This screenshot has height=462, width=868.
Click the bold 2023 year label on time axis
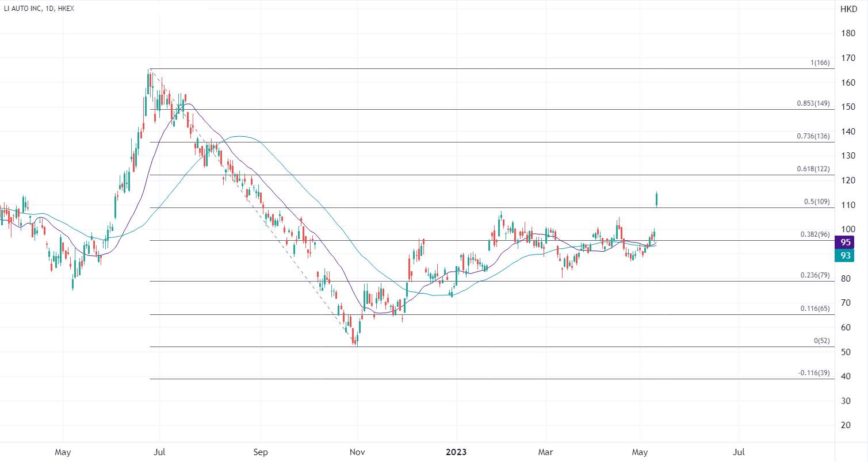tap(456, 452)
